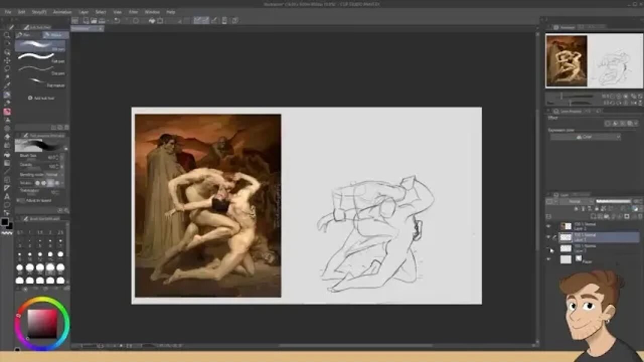Open the Expression color dropdown
Image resolution: width=644 pixels, height=362 pixels.
point(585,137)
